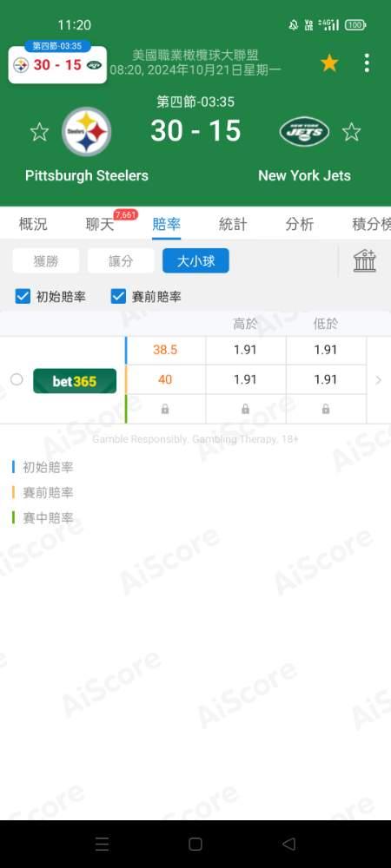Select the 大小球 odds type button
Image resolution: width=391 pixels, height=868 pixels.
pyautogui.click(x=195, y=260)
